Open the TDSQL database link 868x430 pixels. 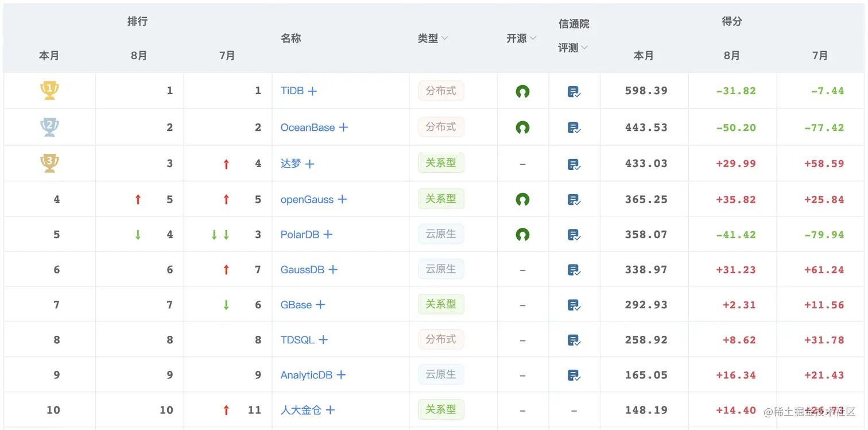[297, 340]
